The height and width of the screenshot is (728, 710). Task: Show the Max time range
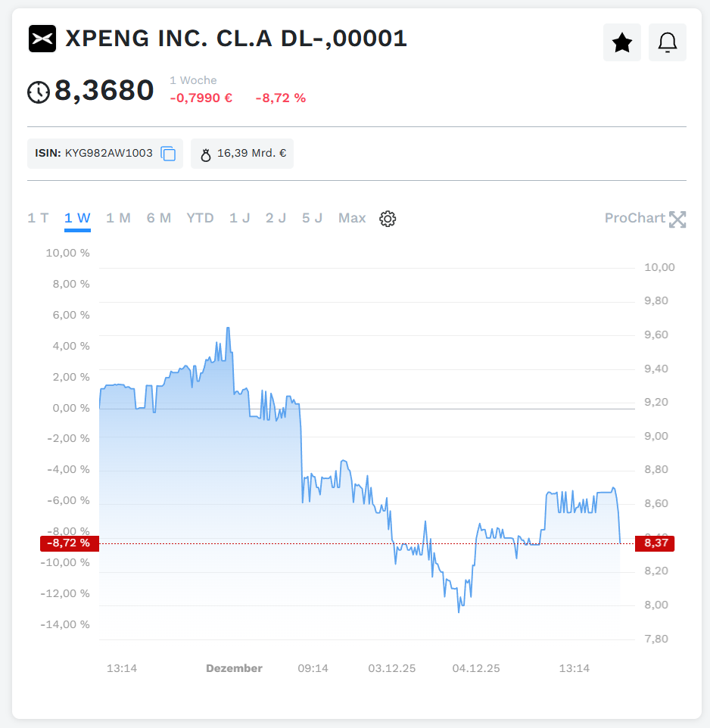(352, 218)
